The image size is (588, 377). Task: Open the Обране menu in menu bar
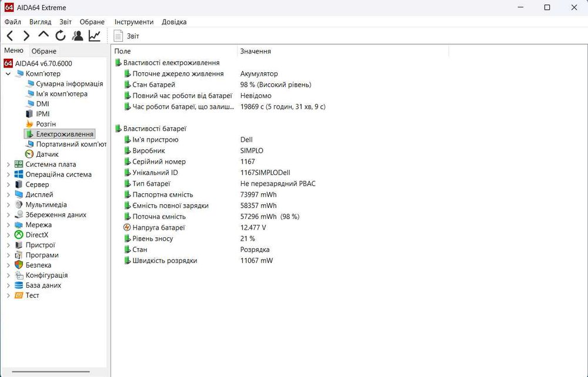pos(92,22)
